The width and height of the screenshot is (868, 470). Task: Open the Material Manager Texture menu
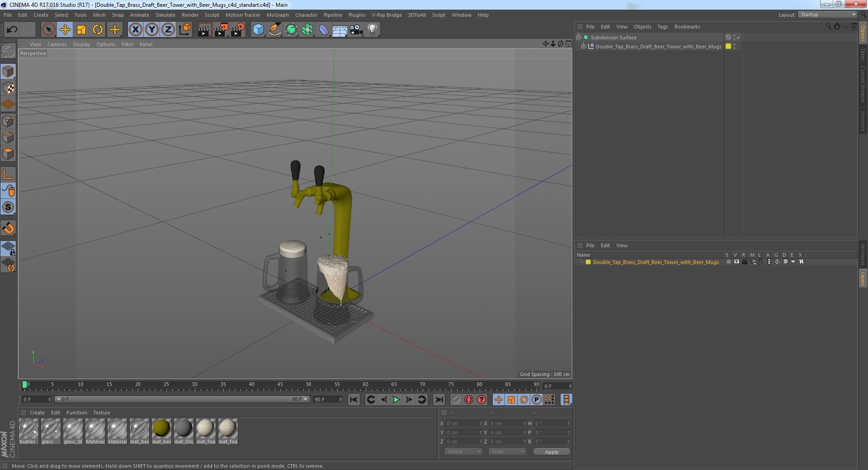(x=102, y=413)
